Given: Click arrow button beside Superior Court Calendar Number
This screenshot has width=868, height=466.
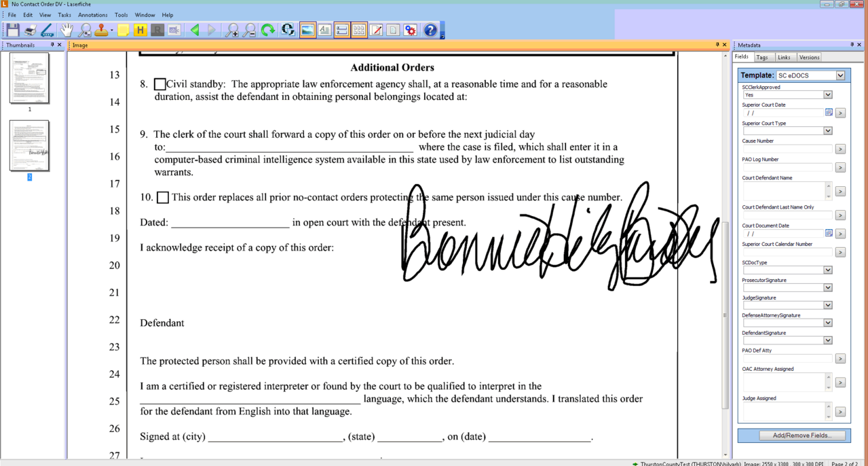Looking at the screenshot, I should (840, 252).
